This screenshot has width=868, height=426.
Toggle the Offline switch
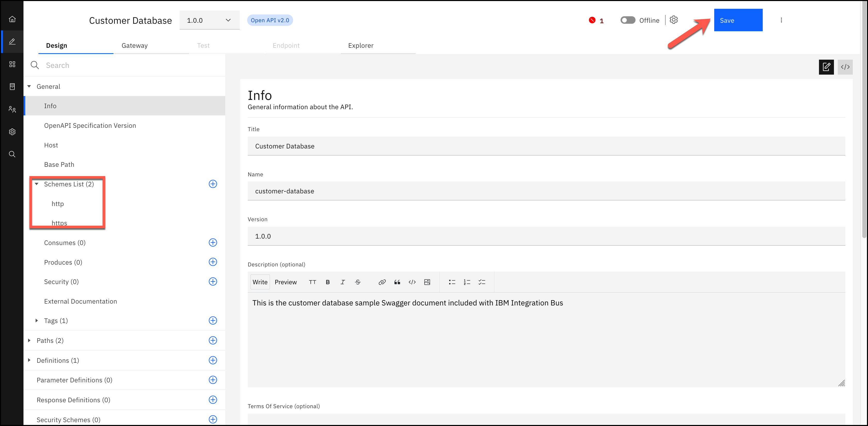click(628, 20)
